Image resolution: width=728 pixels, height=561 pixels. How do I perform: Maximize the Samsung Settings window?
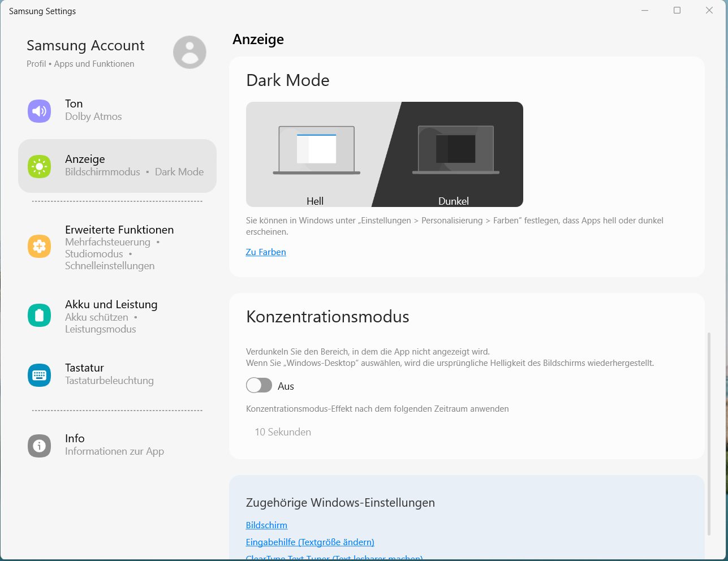click(677, 11)
